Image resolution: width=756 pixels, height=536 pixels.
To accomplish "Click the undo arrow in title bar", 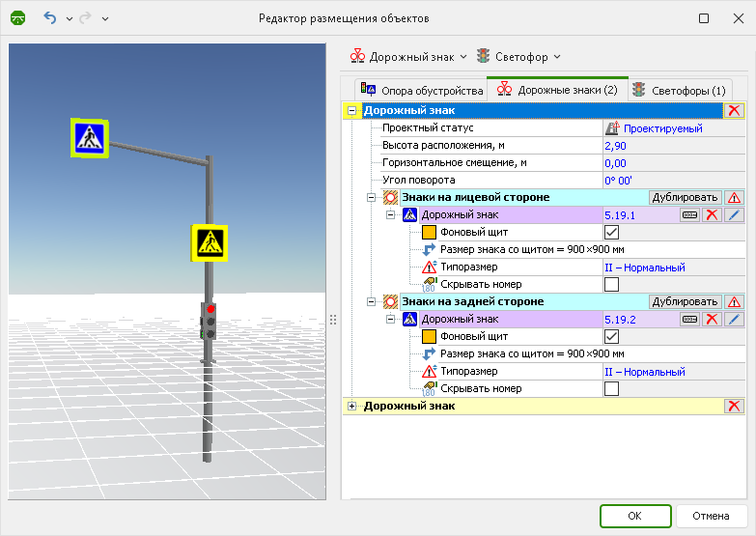I will point(50,18).
